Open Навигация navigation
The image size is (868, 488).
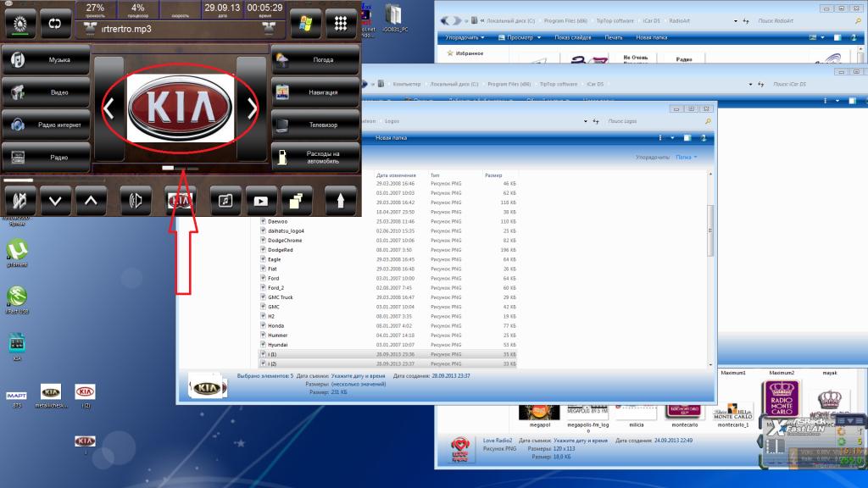coord(315,92)
